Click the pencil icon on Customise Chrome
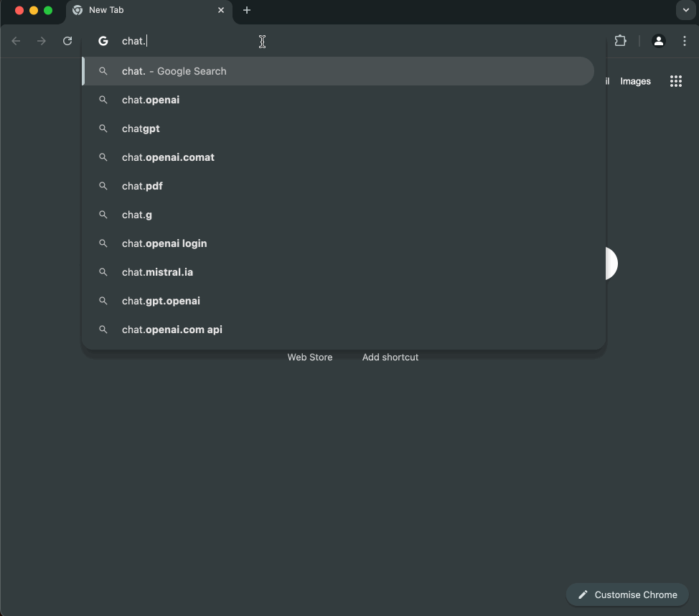 point(583,594)
